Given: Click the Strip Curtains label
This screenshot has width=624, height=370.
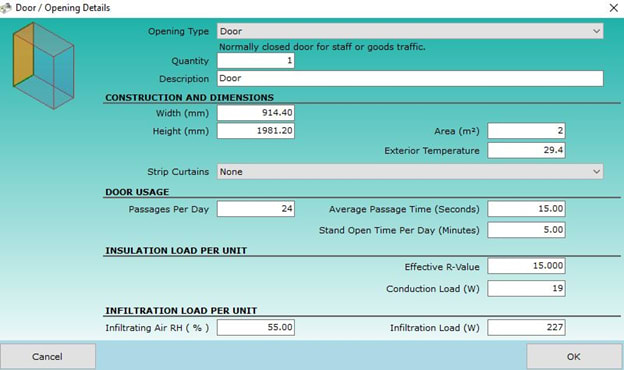Looking at the screenshot, I should pyautogui.click(x=178, y=172).
